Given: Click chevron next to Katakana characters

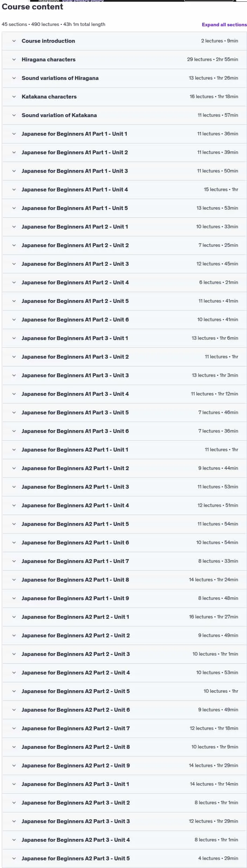Looking at the screenshot, I should 14,97.
